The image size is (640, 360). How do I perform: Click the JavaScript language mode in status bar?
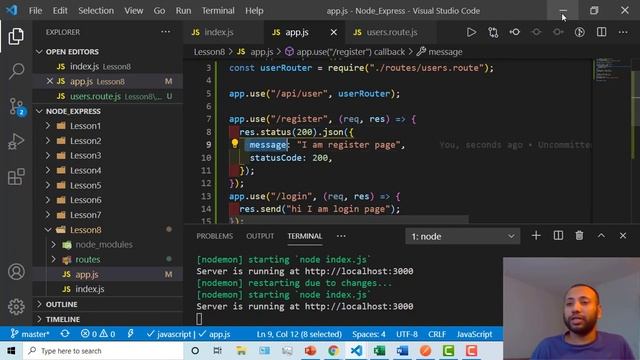pos(474,334)
